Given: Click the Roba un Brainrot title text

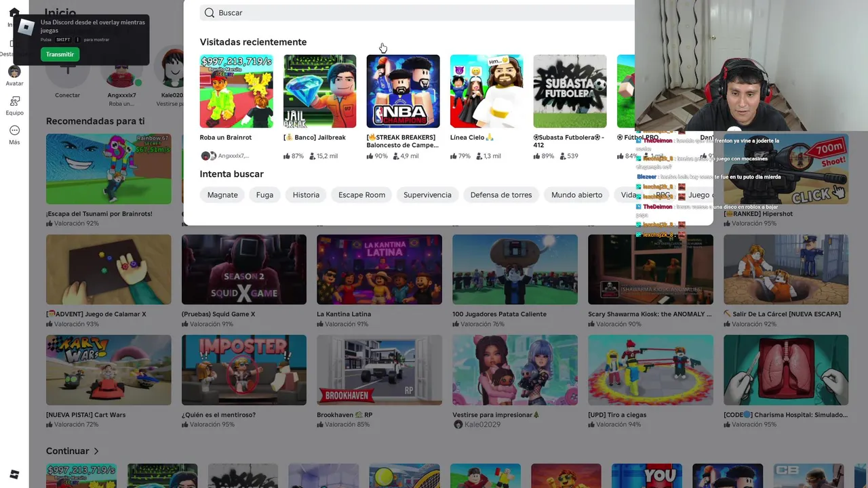Looking at the screenshot, I should click(225, 138).
